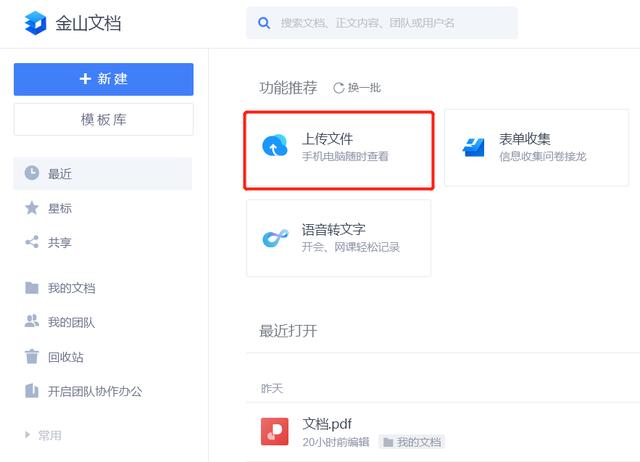
Task: Click the cloud upload icon
Action: (275, 146)
